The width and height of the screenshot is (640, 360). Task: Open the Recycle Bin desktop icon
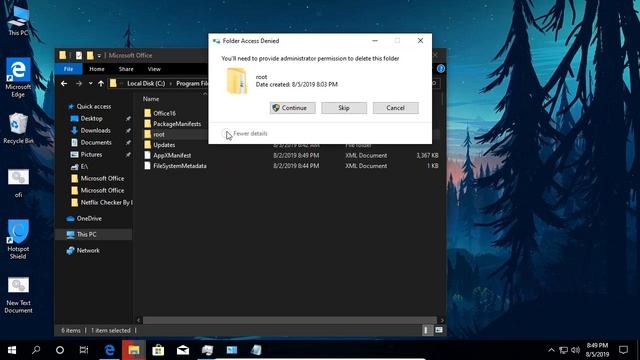pyautogui.click(x=18, y=128)
